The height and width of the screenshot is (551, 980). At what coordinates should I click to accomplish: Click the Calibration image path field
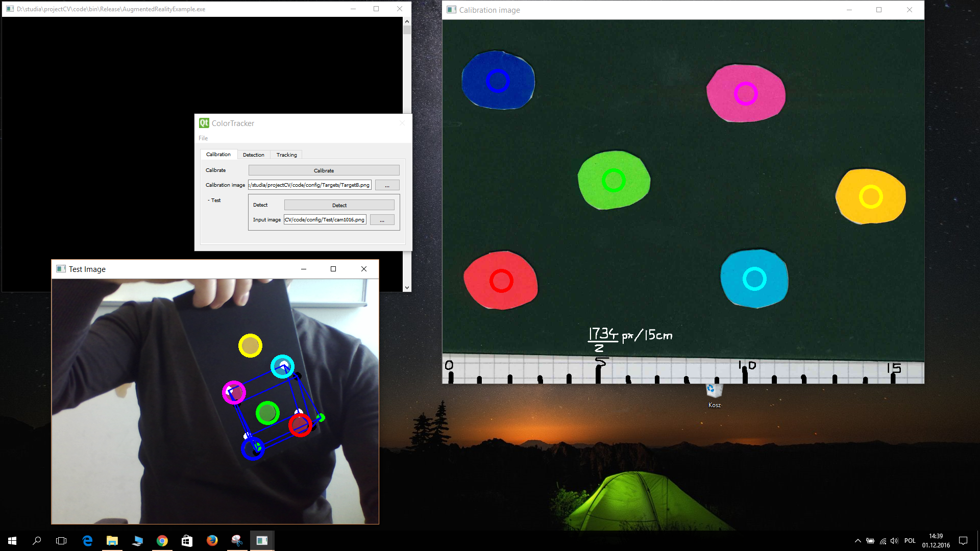tap(309, 185)
